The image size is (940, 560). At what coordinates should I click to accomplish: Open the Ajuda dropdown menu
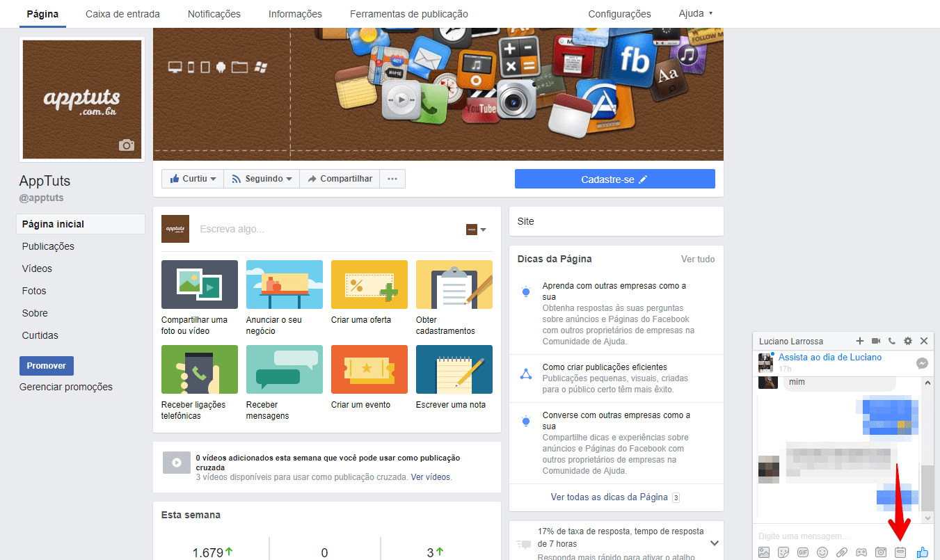696,14
